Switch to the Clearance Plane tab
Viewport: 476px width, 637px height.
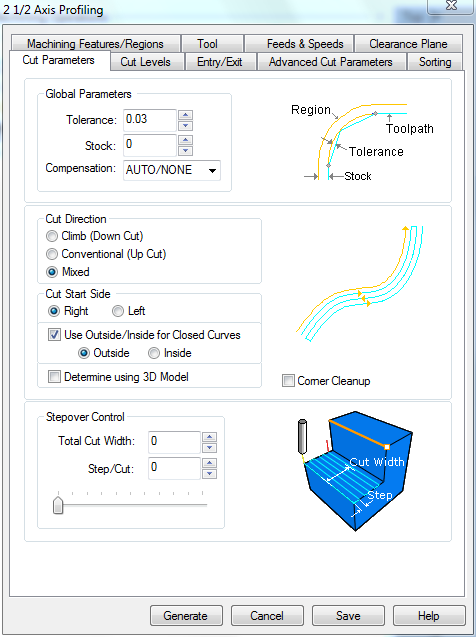point(408,43)
